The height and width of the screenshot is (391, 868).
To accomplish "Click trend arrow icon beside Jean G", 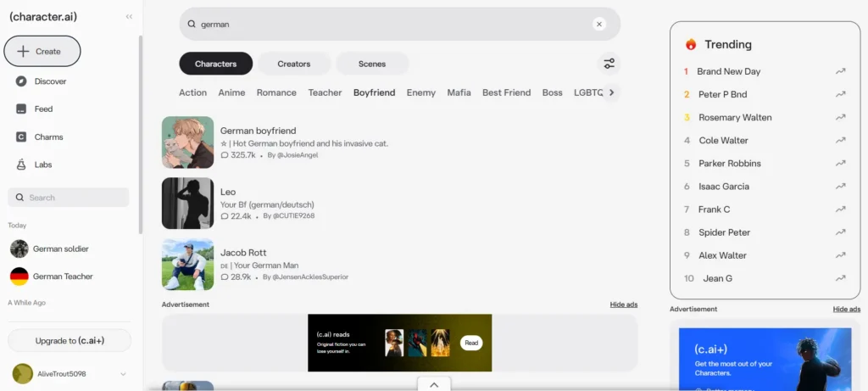I will [841, 278].
